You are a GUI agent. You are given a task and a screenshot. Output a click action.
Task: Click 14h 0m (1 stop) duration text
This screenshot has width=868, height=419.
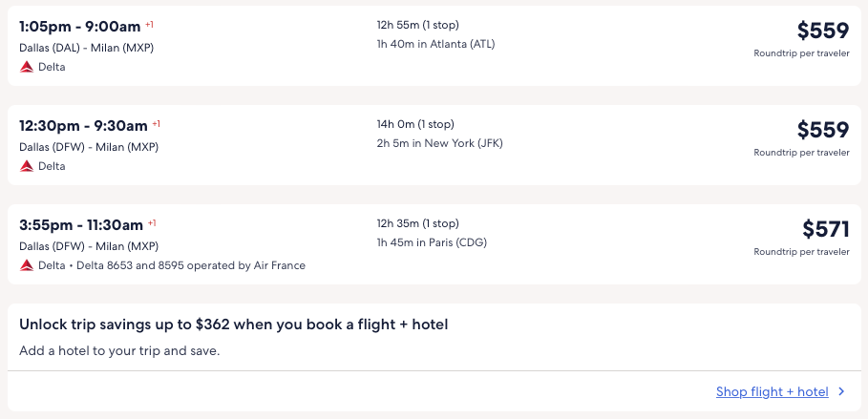click(x=415, y=124)
